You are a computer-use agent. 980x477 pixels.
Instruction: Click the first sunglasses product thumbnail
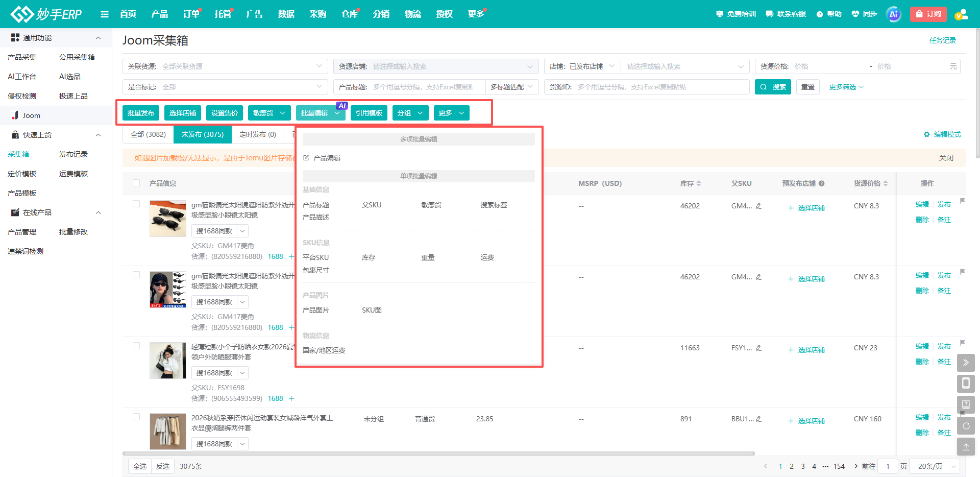(x=167, y=219)
